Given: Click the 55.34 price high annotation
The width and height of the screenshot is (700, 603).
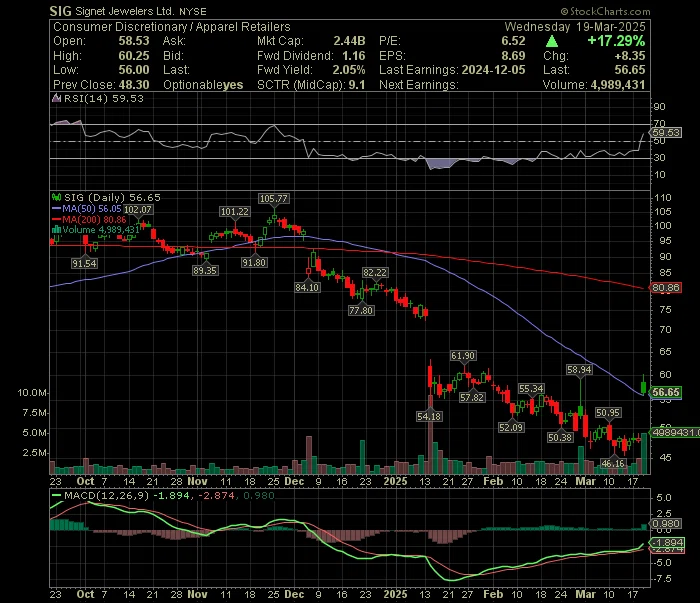Looking at the screenshot, I should pos(531,389).
